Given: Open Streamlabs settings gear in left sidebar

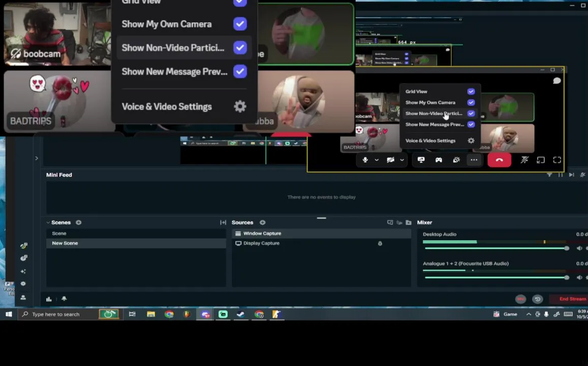Looking at the screenshot, I should tap(23, 284).
